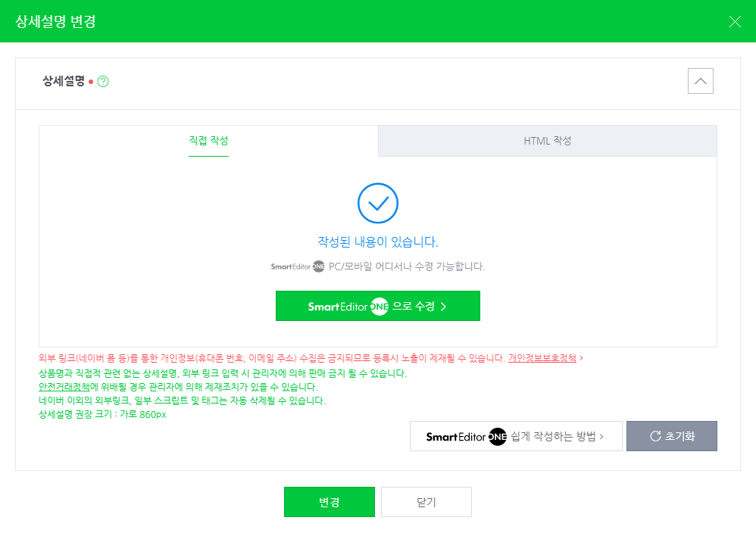Collapse the 상세설명 section with the up chevron
Screen dimensions: 756x536
[x=700, y=81]
